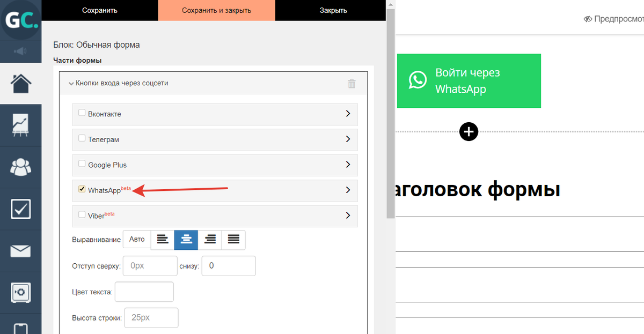Image resolution: width=644 pixels, height=334 pixels.
Task: Click Сохранить in the top bar
Action: point(100,10)
